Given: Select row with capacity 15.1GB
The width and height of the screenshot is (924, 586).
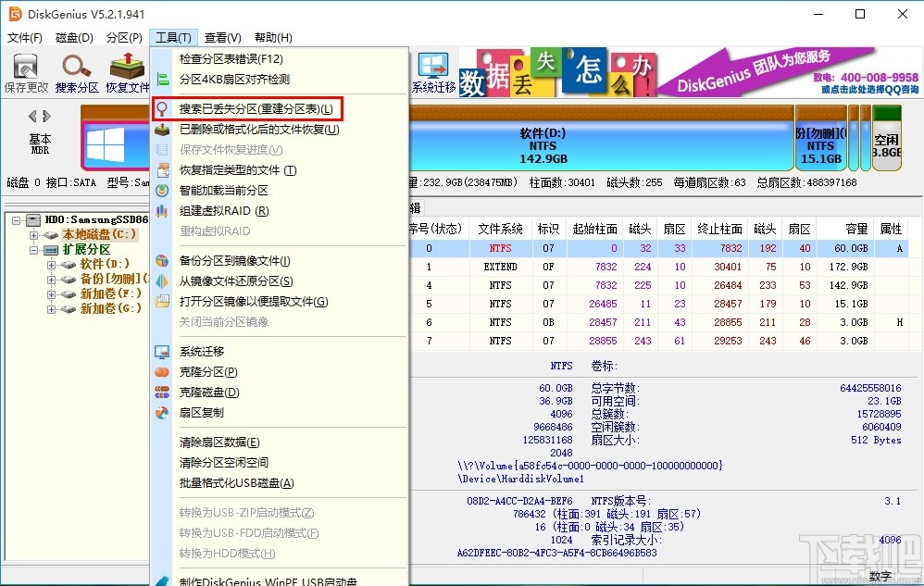Looking at the screenshot, I should [659, 304].
